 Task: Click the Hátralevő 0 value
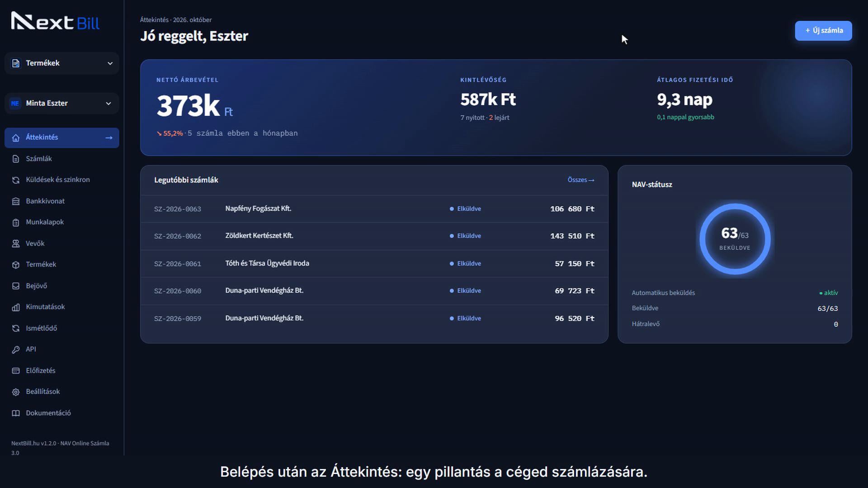(836, 324)
